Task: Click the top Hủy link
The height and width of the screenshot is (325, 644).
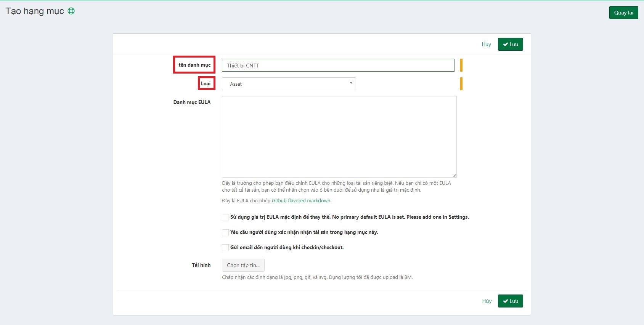Action: (x=486, y=44)
